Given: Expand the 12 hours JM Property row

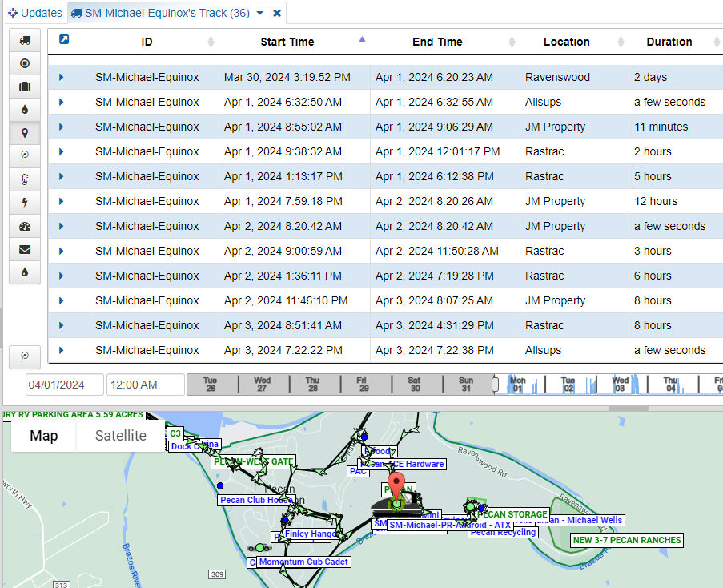Looking at the screenshot, I should (x=62, y=202).
